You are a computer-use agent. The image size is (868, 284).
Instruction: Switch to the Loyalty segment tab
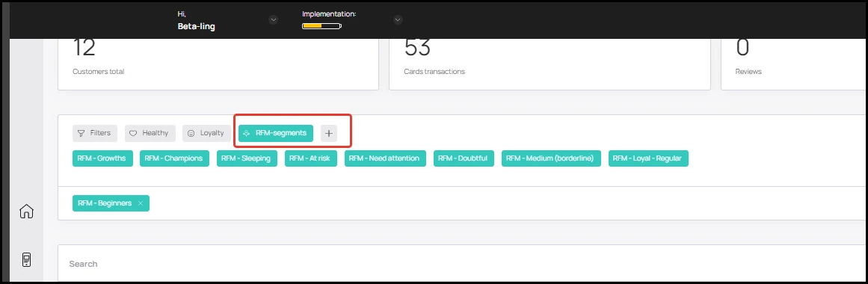coord(206,134)
